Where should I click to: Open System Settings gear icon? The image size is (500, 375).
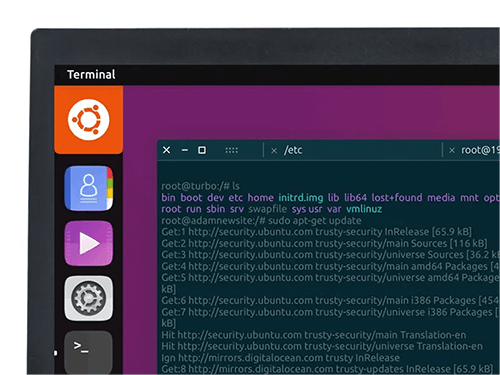89,298
